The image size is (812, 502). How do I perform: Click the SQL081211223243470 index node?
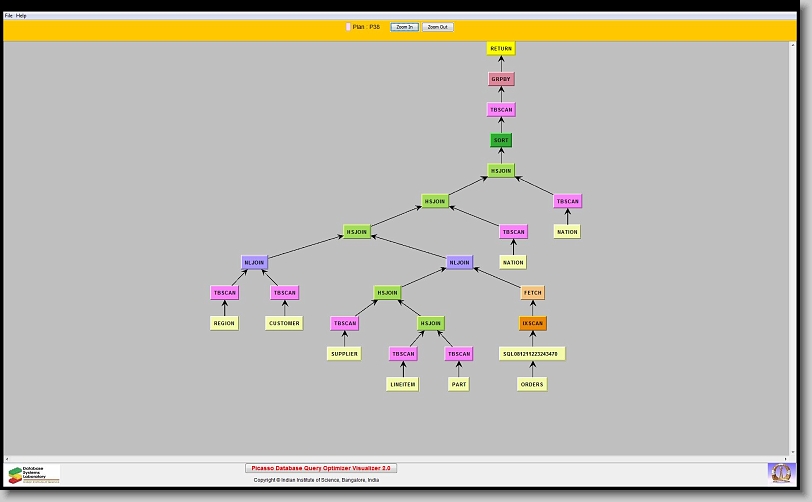pyautogui.click(x=532, y=354)
